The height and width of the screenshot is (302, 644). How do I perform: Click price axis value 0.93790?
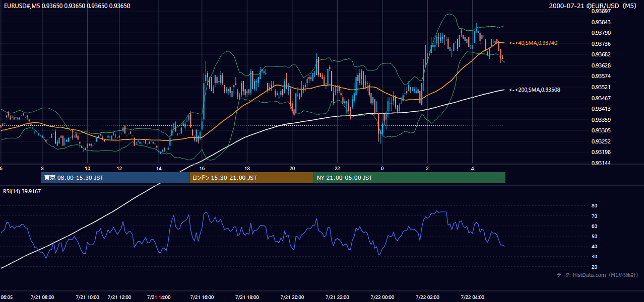coord(601,33)
